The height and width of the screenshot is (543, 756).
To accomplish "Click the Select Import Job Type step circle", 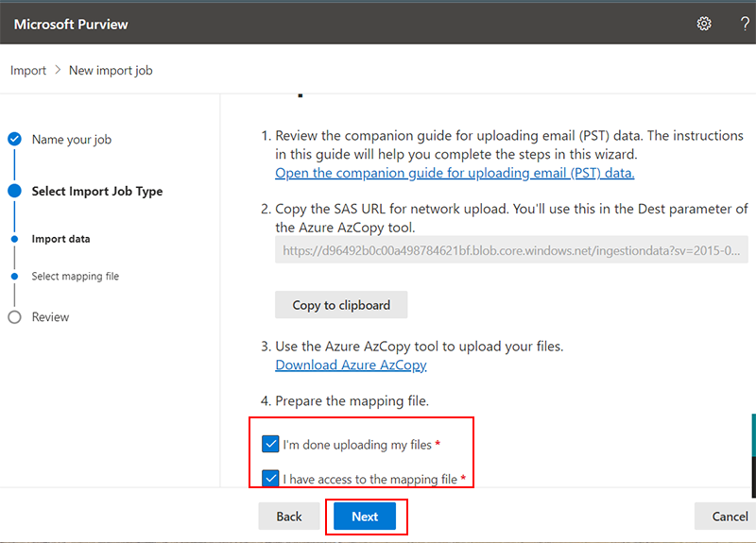I will (x=14, y=191).
